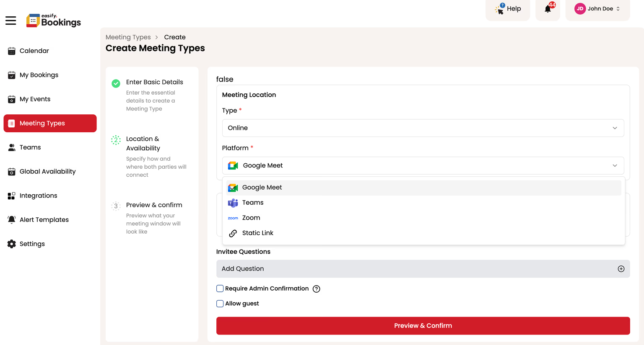Click the Microsoft Teams icon in platform list
This screenshot has width=644, height=345.
(233, 203)
